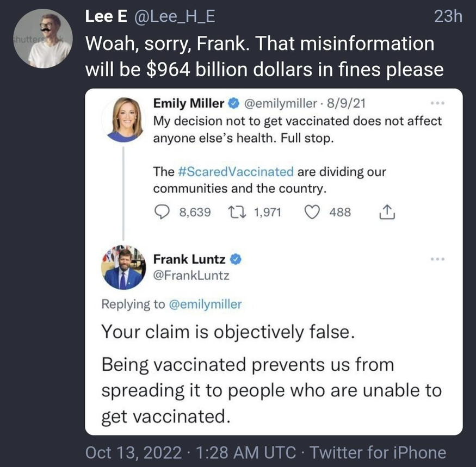Image resolution: width=476 pixels, height=467 pixels.
Task: Click the @FrankLuntz handle
Action: pyautogui.click(x=191, y=276)
